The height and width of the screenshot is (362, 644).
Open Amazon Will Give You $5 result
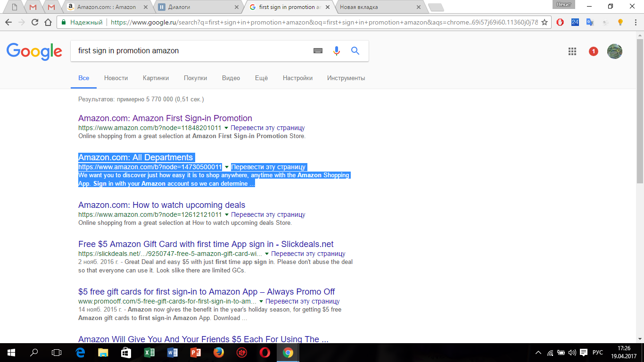[203, 339]
